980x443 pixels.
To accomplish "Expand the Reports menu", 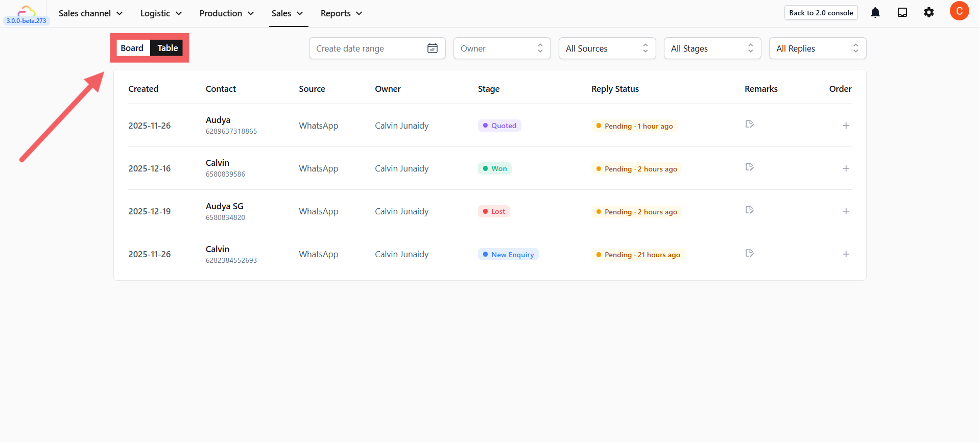I will (341, 13).
